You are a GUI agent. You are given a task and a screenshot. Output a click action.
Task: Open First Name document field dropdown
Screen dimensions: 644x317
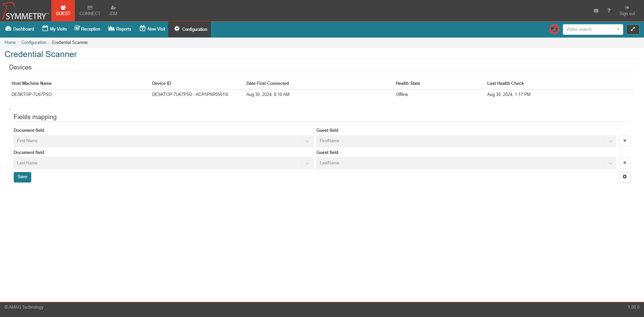point(163,141)
